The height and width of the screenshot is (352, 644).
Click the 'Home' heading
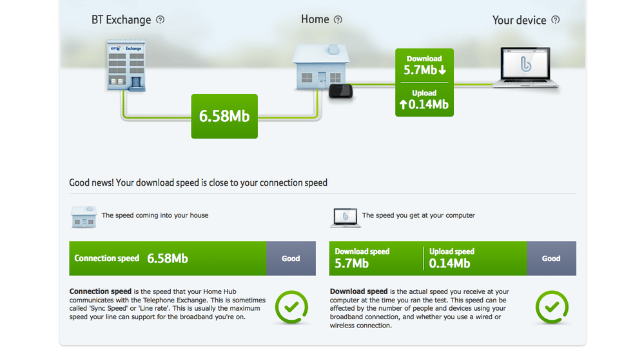coord(315,19)
